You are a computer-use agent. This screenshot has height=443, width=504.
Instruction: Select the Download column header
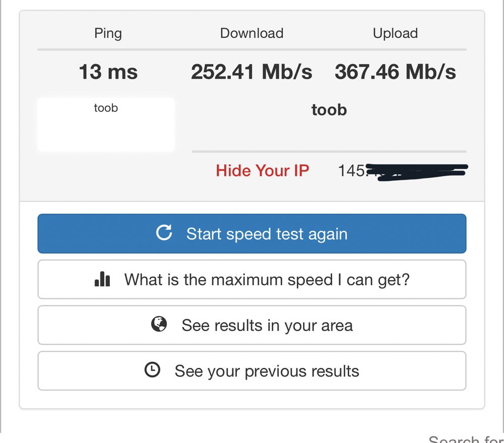pos(251,33)
